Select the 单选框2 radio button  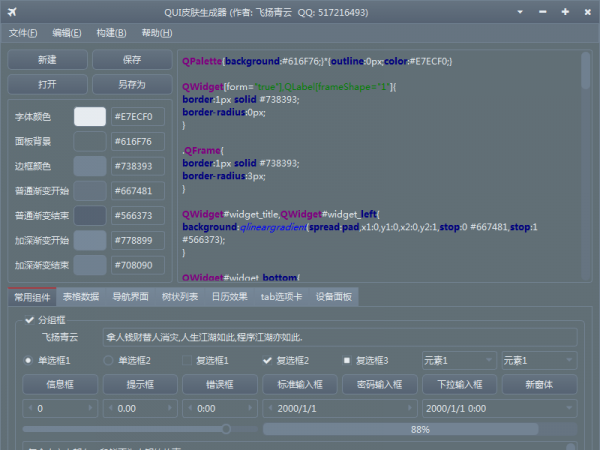tap(108, 360)
